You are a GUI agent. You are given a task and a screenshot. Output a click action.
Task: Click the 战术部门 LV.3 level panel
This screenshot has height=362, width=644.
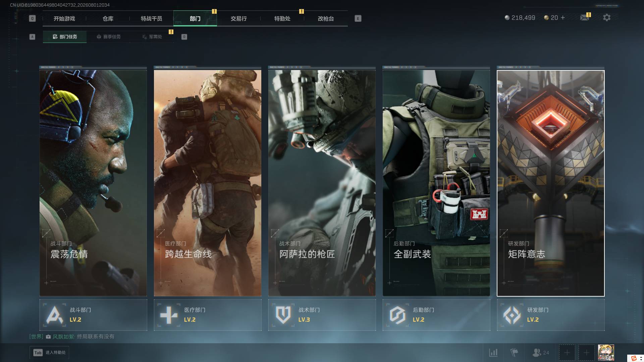click(x=322, y=315)
